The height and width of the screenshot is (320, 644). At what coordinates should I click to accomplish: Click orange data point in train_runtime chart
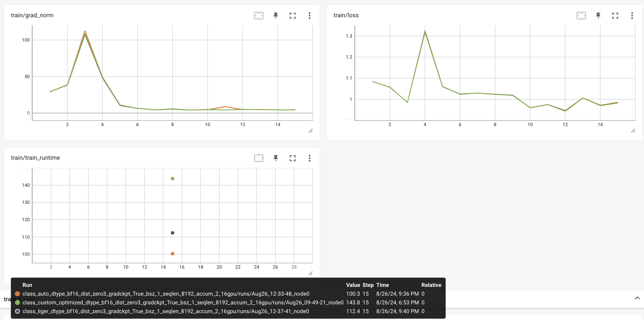[x=172, y=254]
